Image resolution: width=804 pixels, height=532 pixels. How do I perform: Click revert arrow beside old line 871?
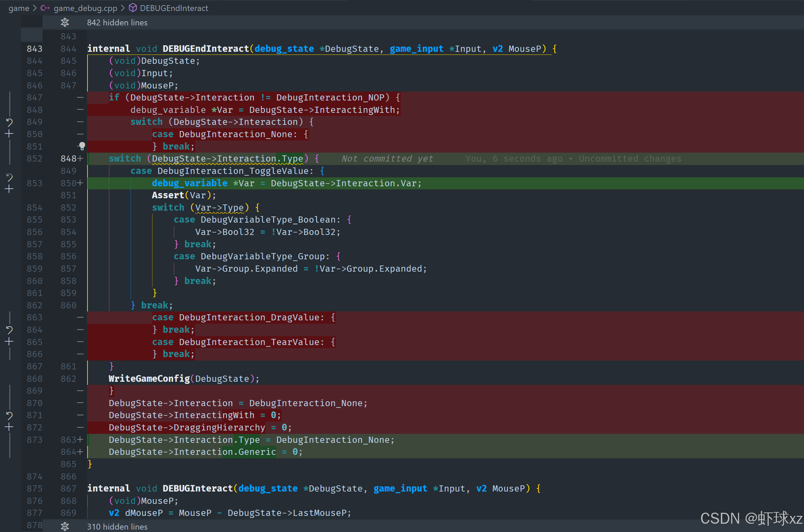pyautogui.click(x=9, y=415)
